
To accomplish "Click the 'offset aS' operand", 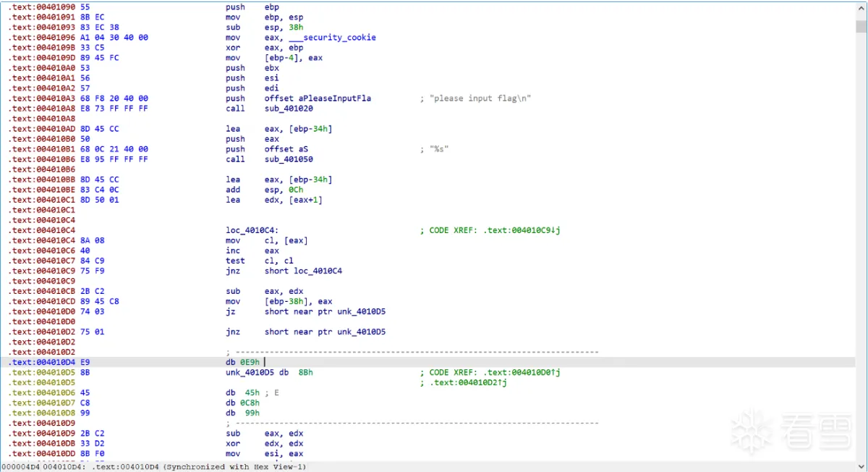I will click(286, 149).
